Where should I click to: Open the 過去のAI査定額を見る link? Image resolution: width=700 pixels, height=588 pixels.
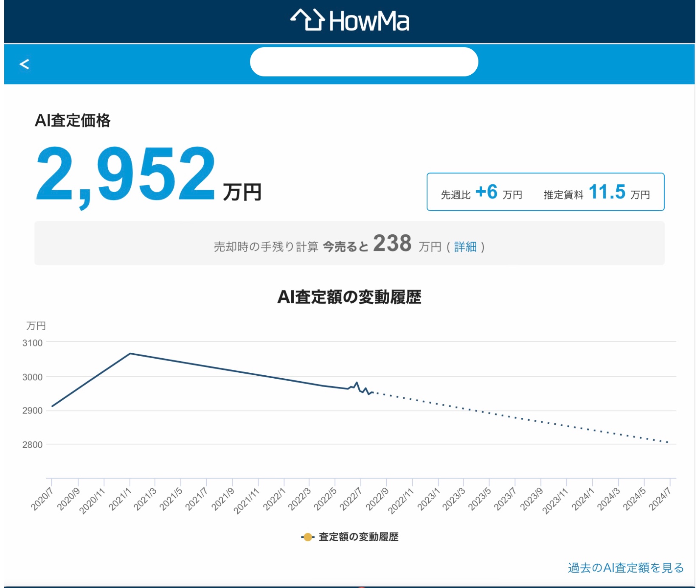(626, 568)
